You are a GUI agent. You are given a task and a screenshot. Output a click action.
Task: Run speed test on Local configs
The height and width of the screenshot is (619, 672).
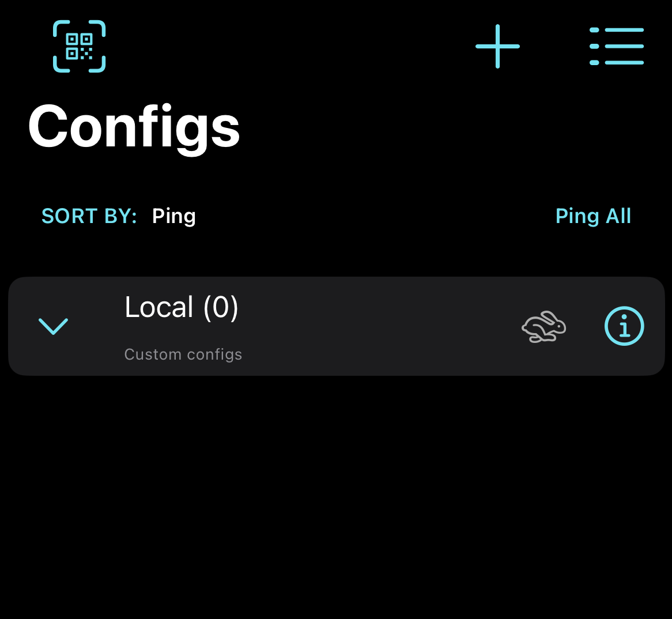click(543, 327)
